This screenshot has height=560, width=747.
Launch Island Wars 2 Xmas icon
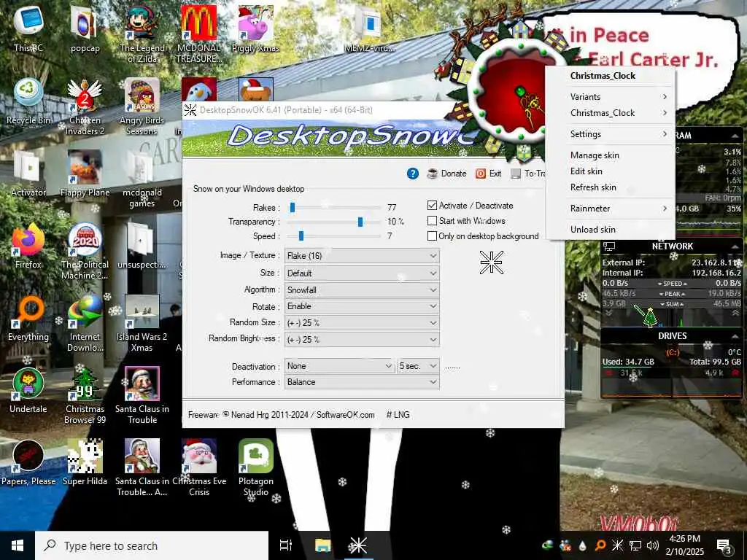[x=142, y=323]
